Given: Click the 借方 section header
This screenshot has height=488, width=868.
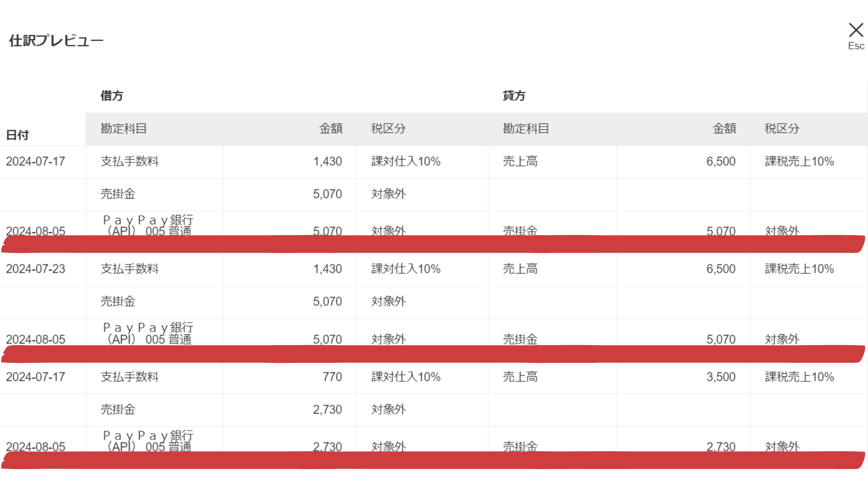Looking at the screenshot, I should click(112, 96).
